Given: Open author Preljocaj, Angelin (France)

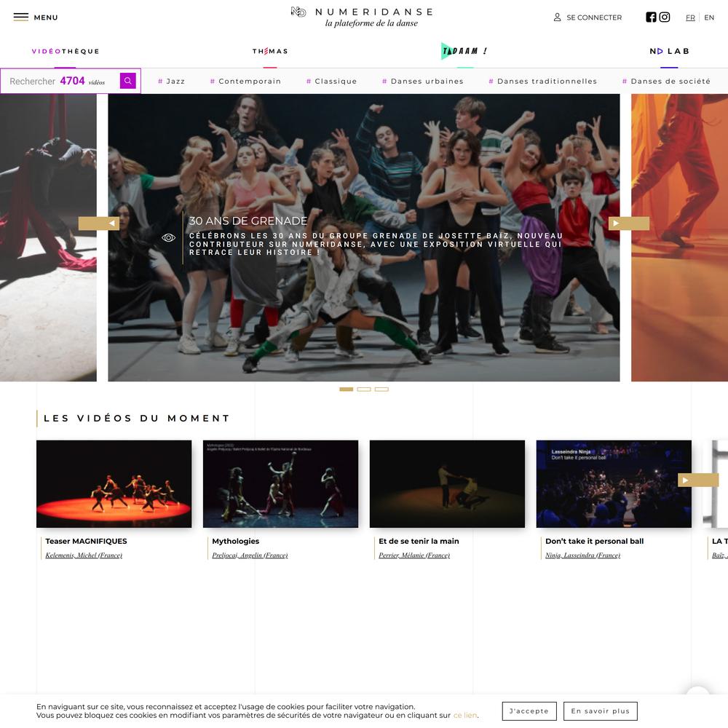Looking at the screenshot, I should point(250,555).
